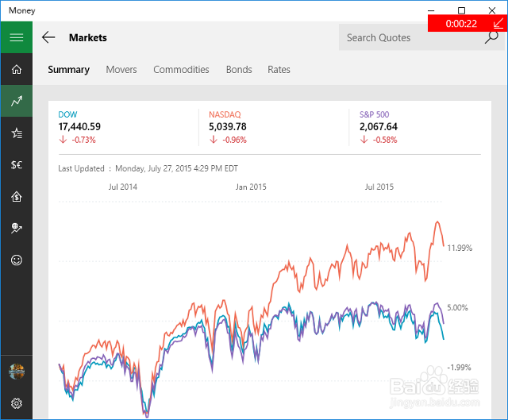The height and width of the screenshot is (420, 508).
Task: Open the user account avatar
Action: 17,372
